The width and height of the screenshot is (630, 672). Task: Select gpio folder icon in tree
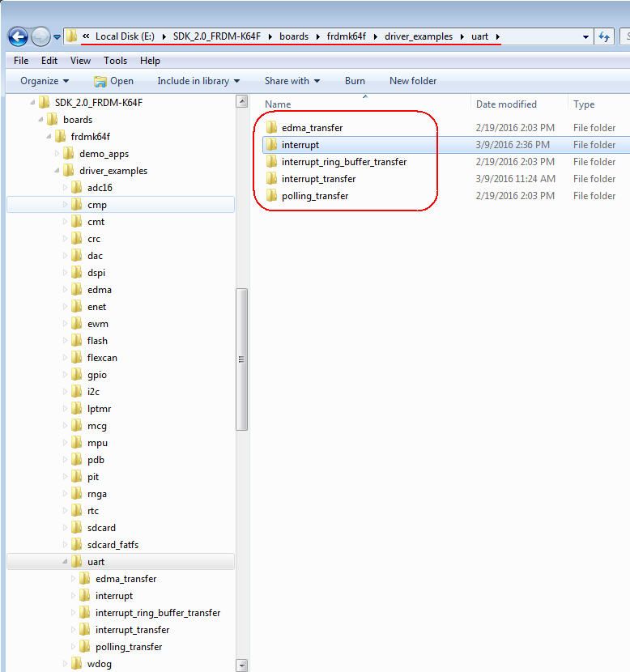click(x=77, y=375)
